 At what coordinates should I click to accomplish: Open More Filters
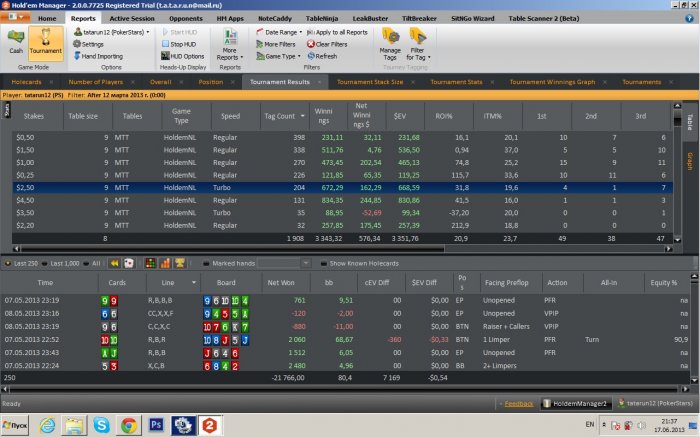point(275,44)
